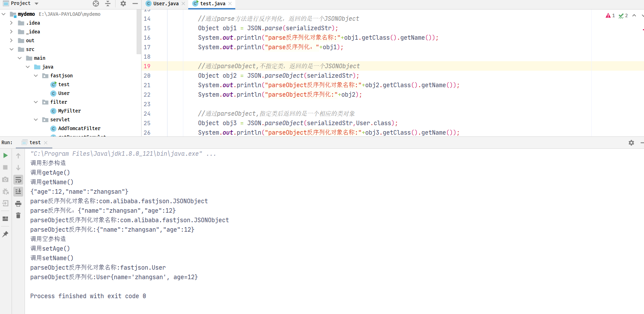Collapse the main folder
644x314 pixels.
(x=20, y=58)
